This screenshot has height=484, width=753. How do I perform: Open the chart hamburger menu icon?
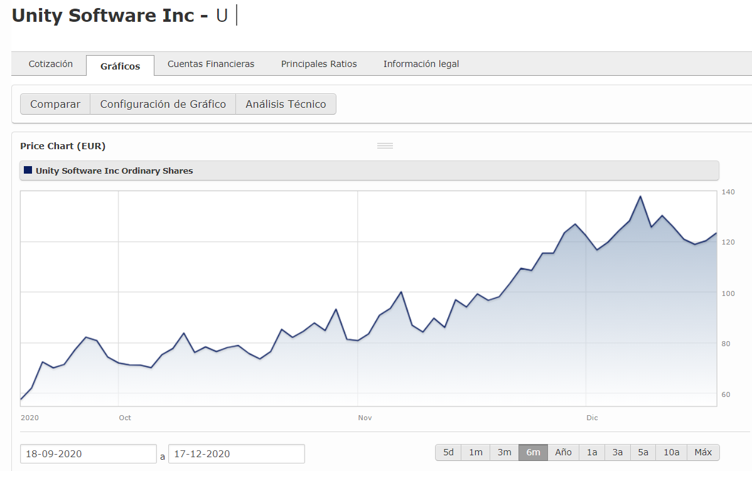pyautogui.click(x=385, y=146)
